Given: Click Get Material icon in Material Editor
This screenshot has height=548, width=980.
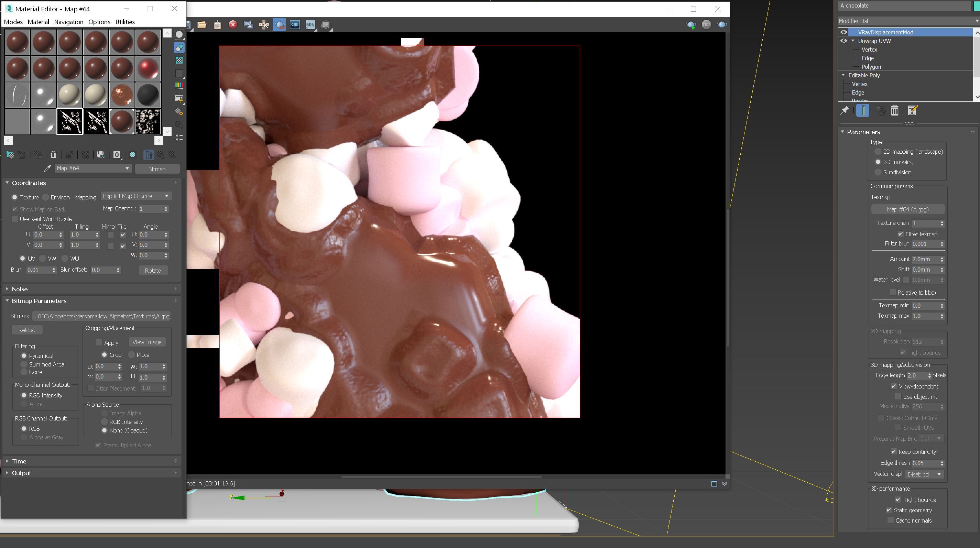Looking at the screenshot, I should point(10,155).
